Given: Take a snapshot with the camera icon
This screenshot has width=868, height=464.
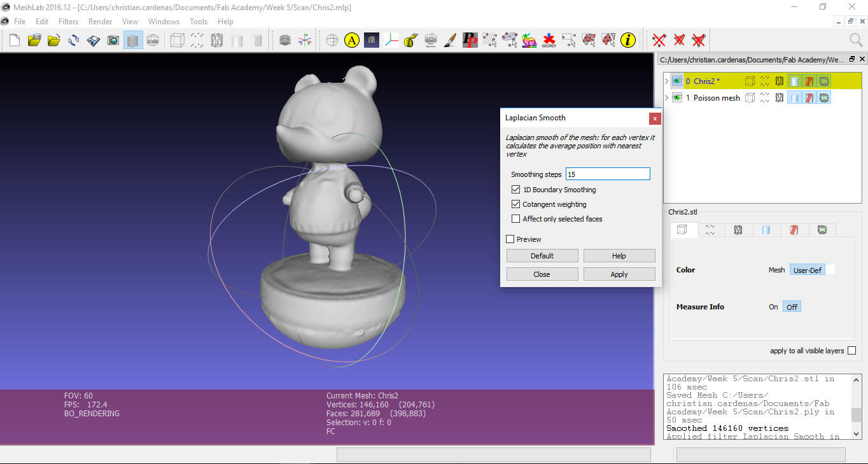Looking at the screenshot, I should [x=113, y=41].
